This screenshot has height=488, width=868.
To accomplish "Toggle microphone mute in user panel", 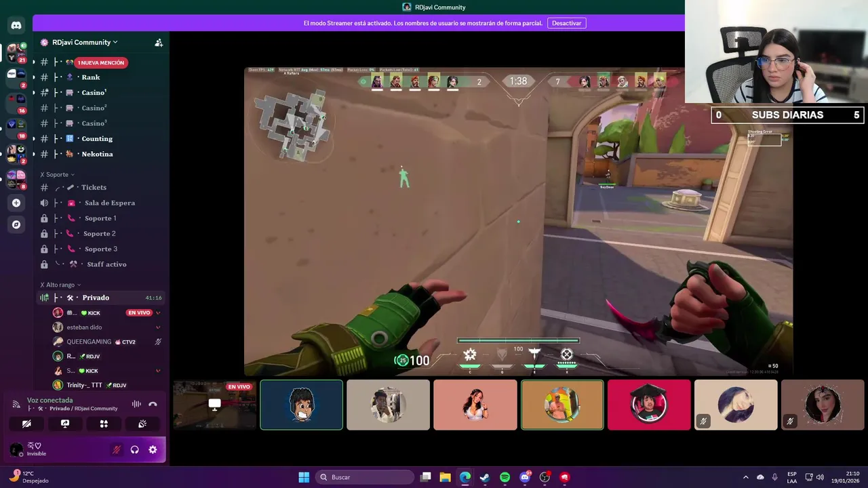I will click(x=117, y=449).
